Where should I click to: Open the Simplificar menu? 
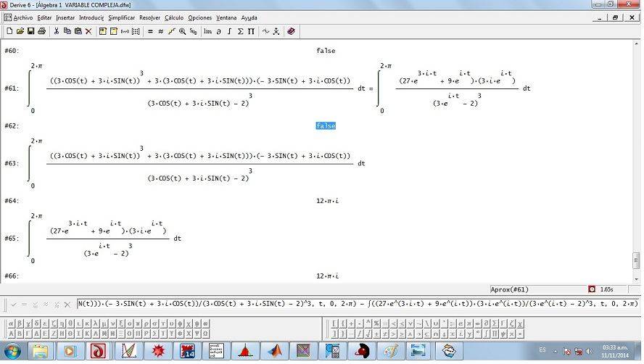click(x=121, y=17)
